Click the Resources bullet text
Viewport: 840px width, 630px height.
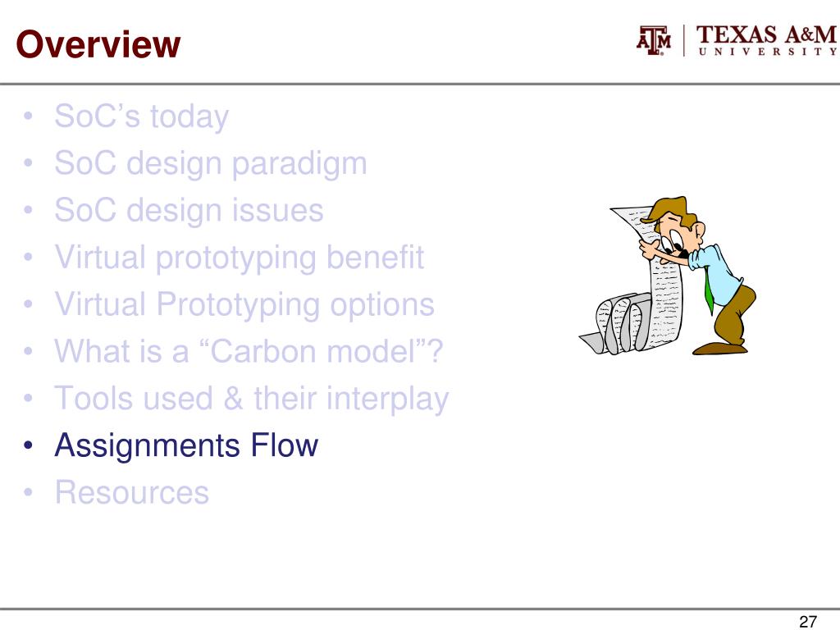[132, 492]
